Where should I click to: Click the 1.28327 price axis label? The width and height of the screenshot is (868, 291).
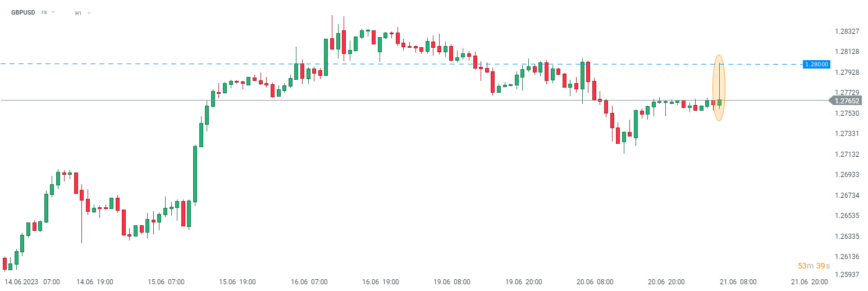coord(847,31)
